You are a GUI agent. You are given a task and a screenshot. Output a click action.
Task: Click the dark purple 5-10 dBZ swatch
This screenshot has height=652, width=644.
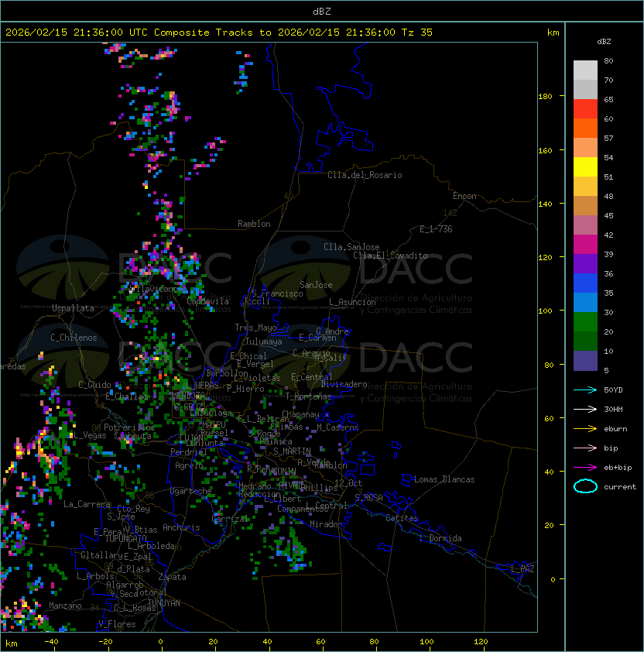tap(585, 361)
